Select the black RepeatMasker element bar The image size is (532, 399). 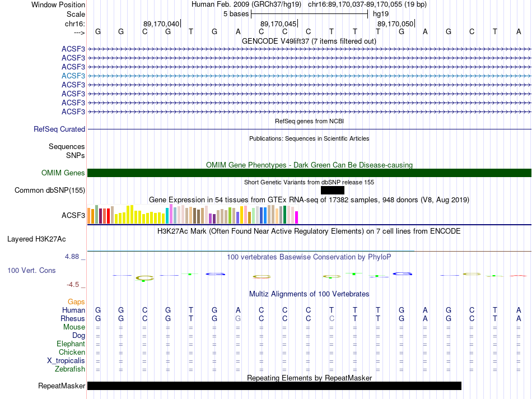point(274,386)
